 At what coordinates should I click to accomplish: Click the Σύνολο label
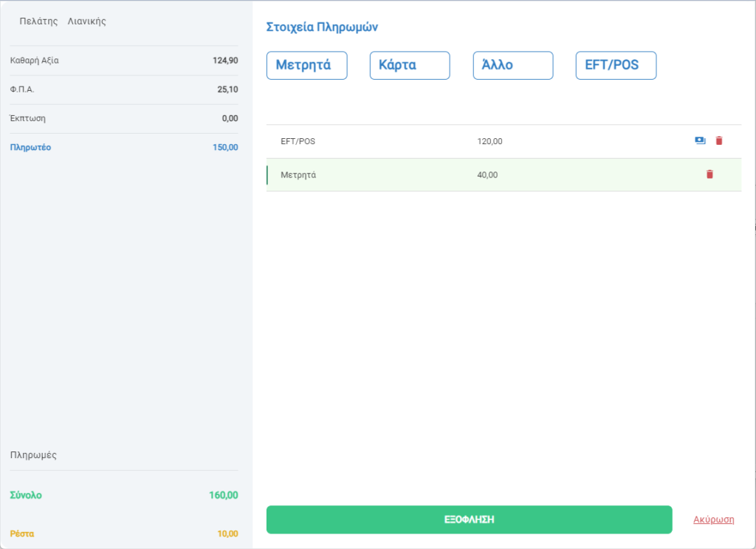pyautogui.click(x=26, y=495)
